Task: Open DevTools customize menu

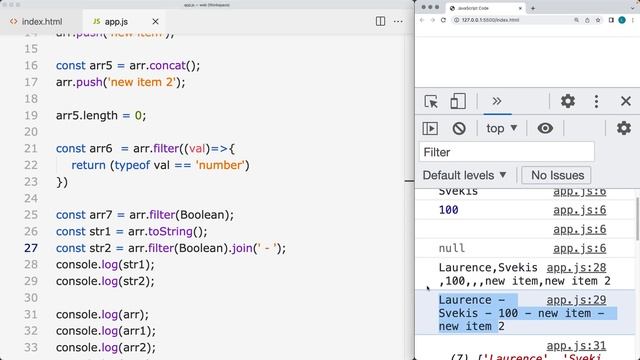Action: (x=596, y=101)
